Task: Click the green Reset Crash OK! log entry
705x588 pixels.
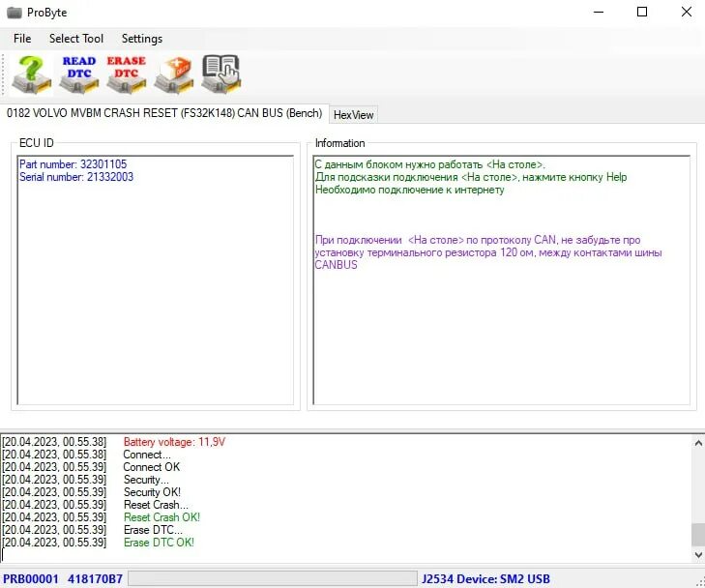Action: pos(162,517)
